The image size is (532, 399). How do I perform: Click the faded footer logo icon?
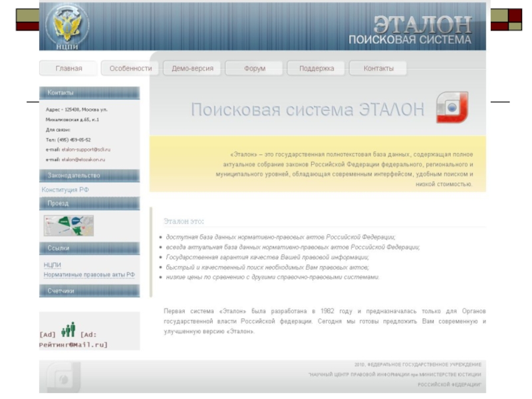(x=63, y=377)
